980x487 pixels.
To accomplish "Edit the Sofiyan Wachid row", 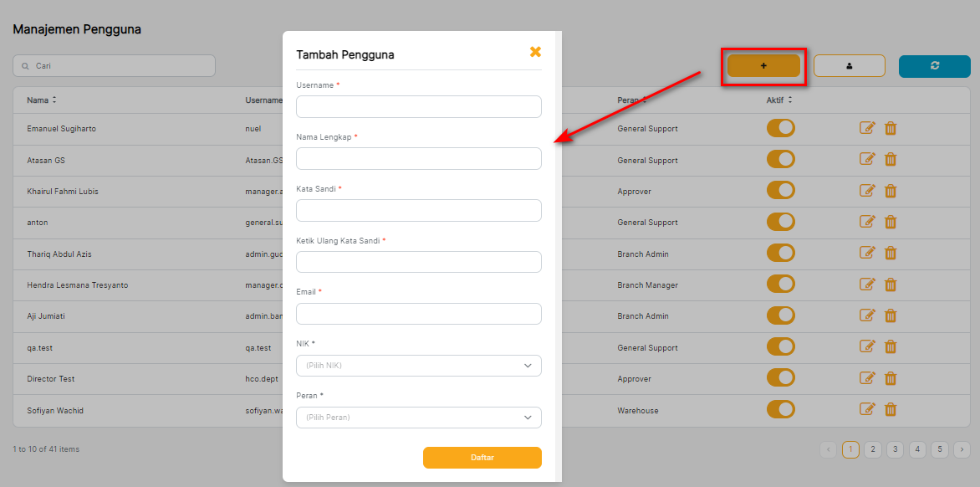I will coord(867,409).
